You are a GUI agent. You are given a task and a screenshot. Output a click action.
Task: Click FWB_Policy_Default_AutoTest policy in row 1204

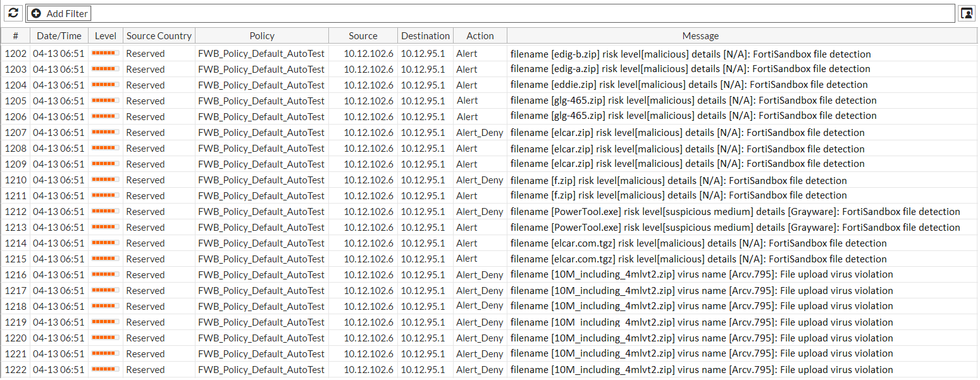pos(261,85)
